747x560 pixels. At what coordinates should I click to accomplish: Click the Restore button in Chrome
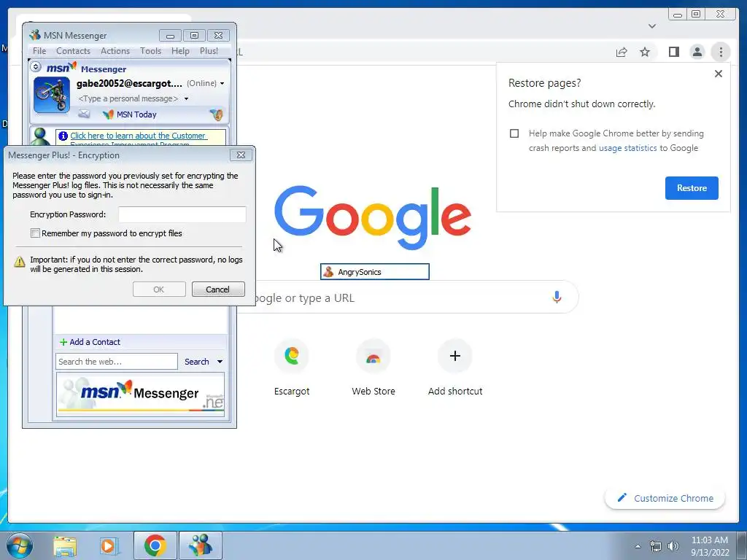(x=692, y=188)
